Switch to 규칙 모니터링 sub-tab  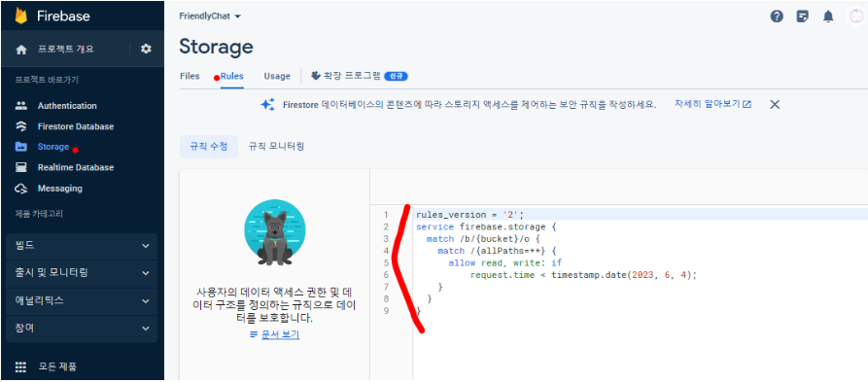click(x=276, y=147)
